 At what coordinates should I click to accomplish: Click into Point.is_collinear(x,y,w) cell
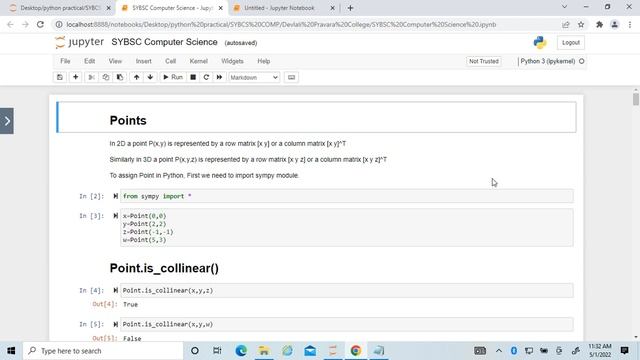(x=347, y=324)
